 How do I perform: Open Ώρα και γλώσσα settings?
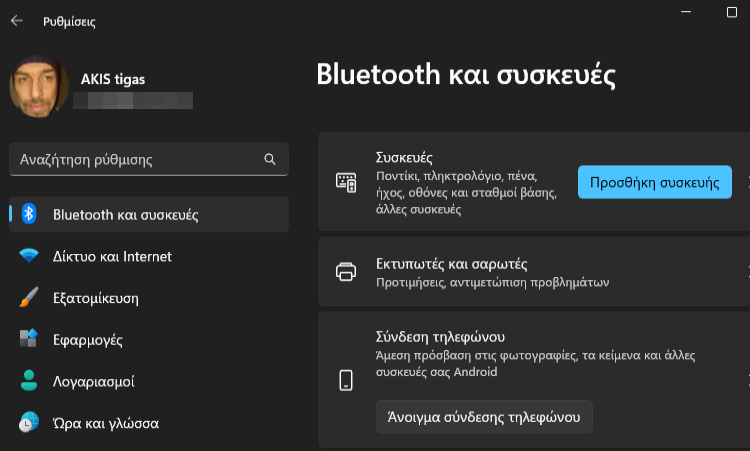pos(106,424)
